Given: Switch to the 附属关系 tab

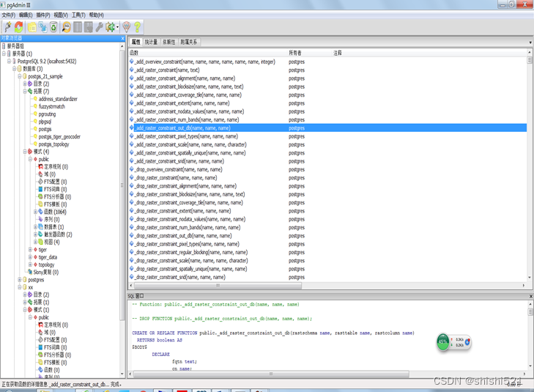Looking at the screenshot, I should coord(189,42).
